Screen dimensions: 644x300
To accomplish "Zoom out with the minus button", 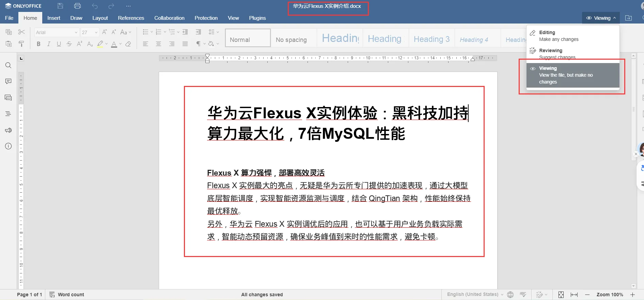I will tap(587, 295).
